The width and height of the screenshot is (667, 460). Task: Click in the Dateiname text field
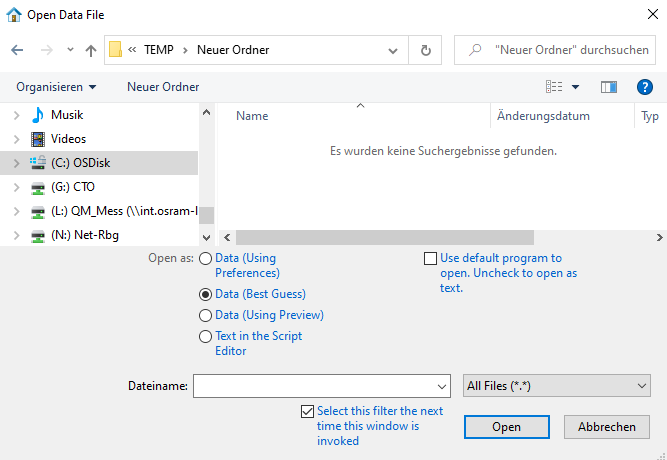point(313,385)
